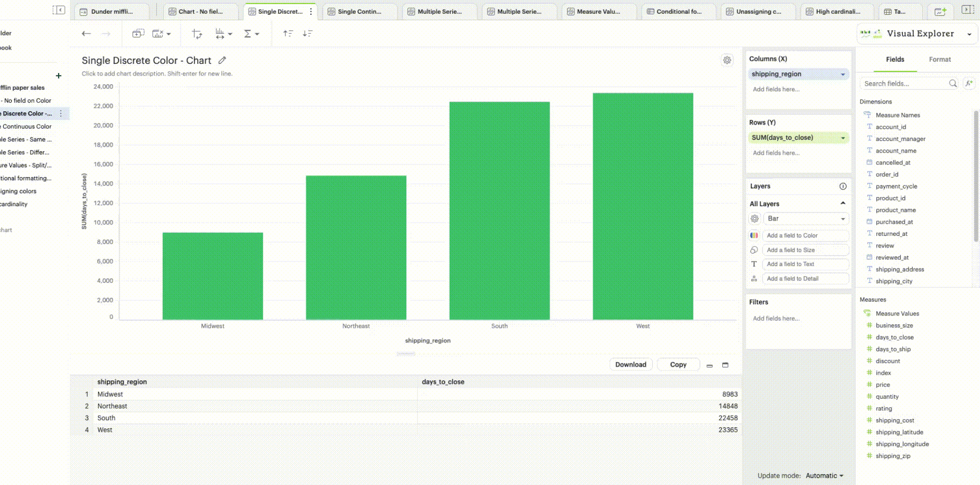Viewport: 980px width, 485px height.
Task: Click the undo back arrow
Action: click(86, 34)
